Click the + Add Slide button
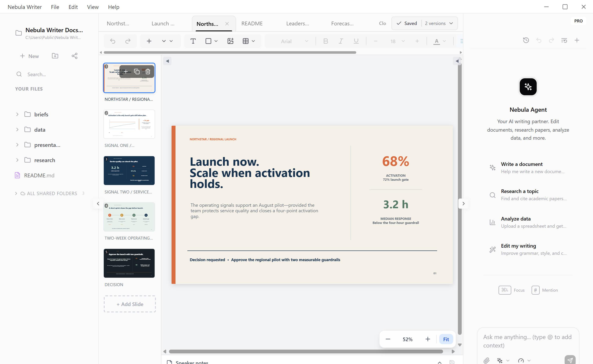Screen dimensions: 593x364 click(x=130, y=304)
